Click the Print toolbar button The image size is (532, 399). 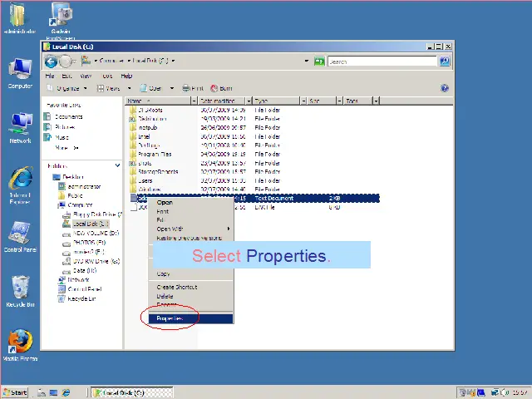192,88
